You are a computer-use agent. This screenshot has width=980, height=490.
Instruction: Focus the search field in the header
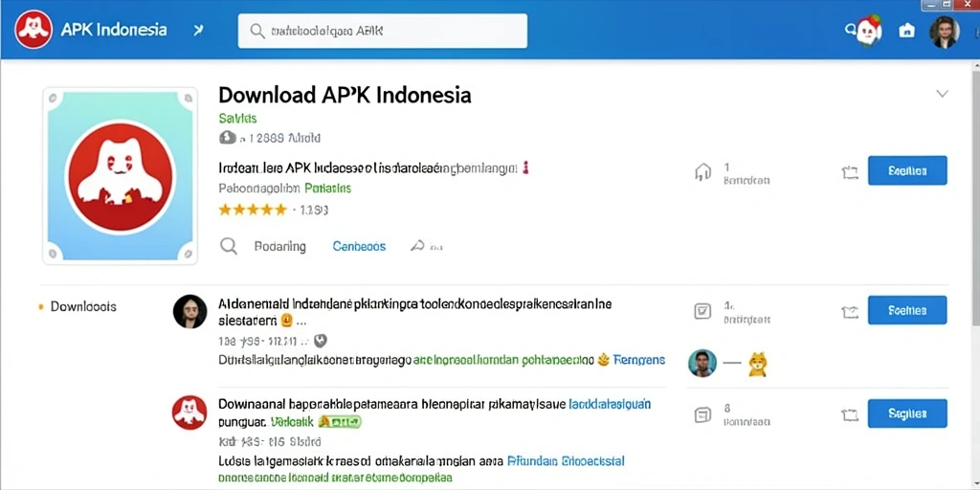click(x=382, y=31)
